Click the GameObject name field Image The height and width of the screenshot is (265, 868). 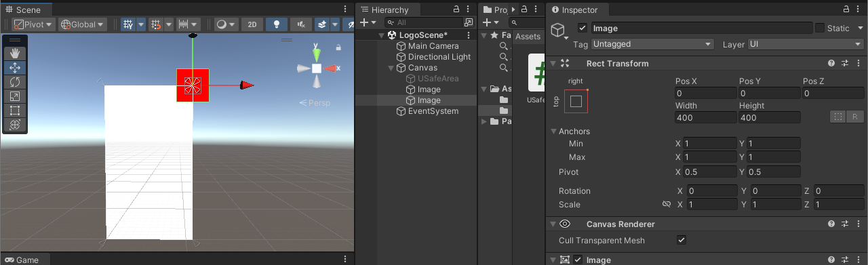point(701,28)
